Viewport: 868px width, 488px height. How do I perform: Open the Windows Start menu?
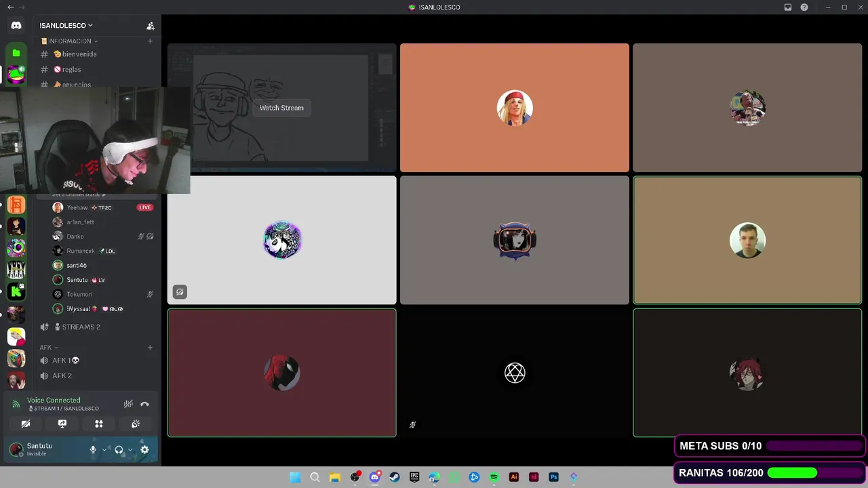(x=295, y=477)
